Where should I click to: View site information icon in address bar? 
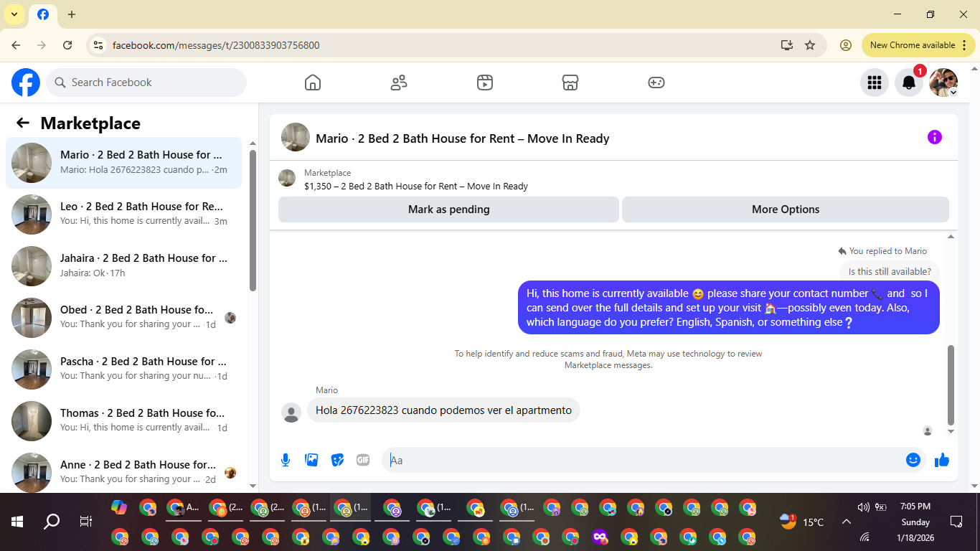pos(98,45)
